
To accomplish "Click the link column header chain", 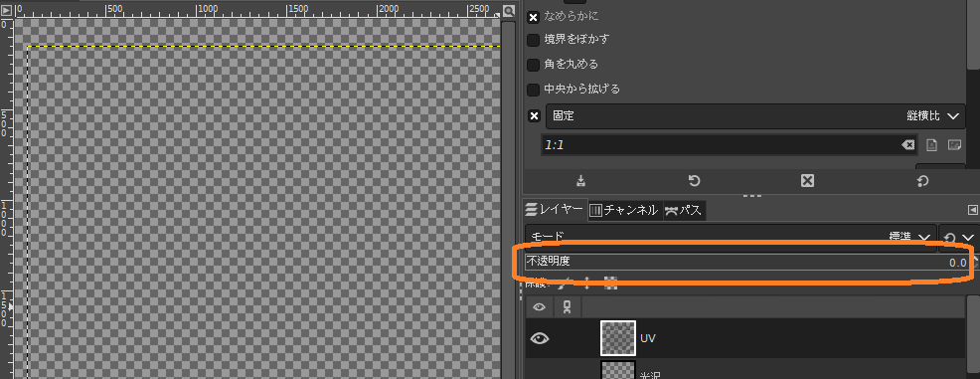I will pyautogui.click(x=568, y=307).
